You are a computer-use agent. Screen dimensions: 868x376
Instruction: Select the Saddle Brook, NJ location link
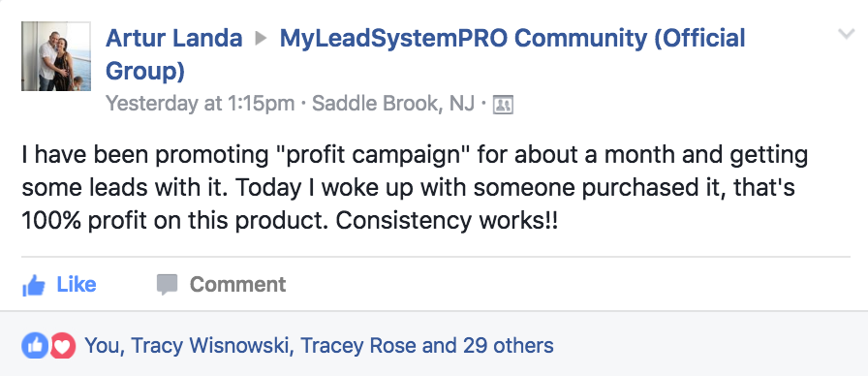393,104
